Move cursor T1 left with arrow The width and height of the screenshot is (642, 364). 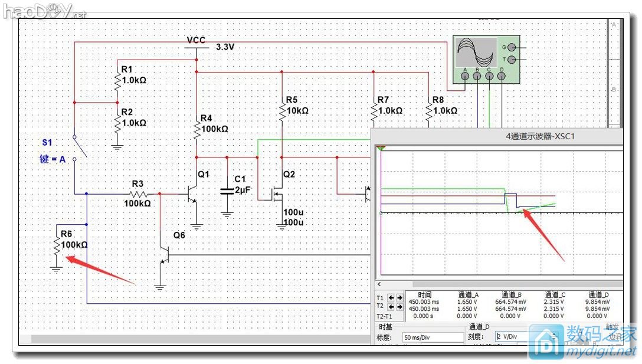click(391, 298)
